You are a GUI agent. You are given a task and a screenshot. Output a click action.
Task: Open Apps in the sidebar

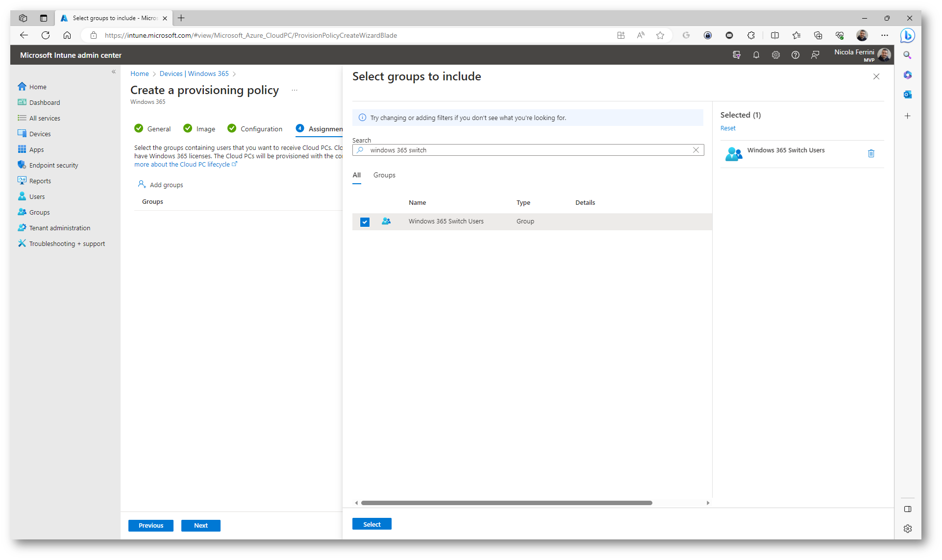point(36,149)
